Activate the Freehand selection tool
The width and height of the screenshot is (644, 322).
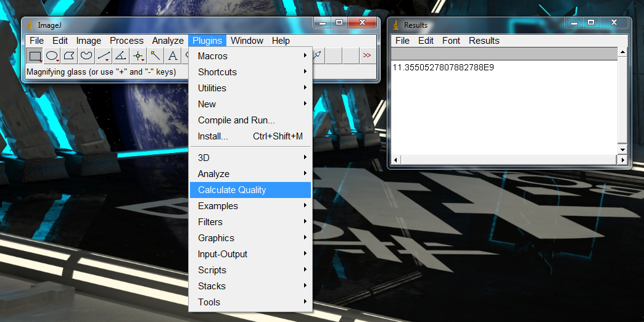pyautogui.click(x=87, y=56)
